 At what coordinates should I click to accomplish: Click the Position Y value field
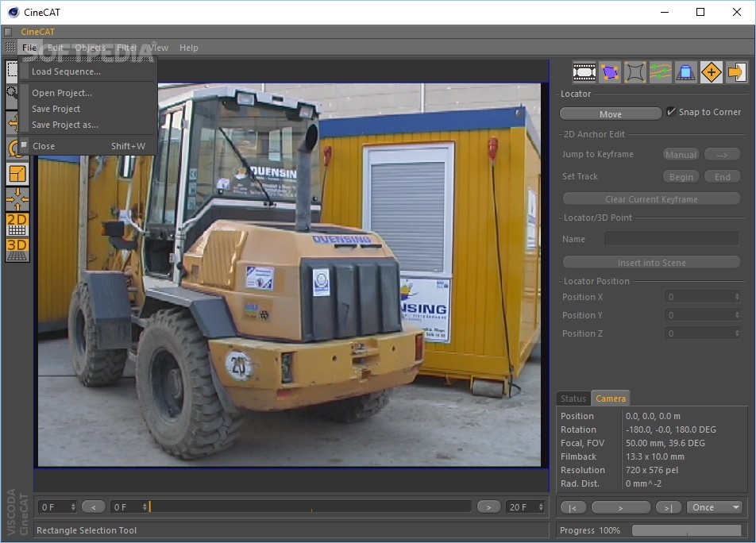pyautogui.click(x=699, y=315)
